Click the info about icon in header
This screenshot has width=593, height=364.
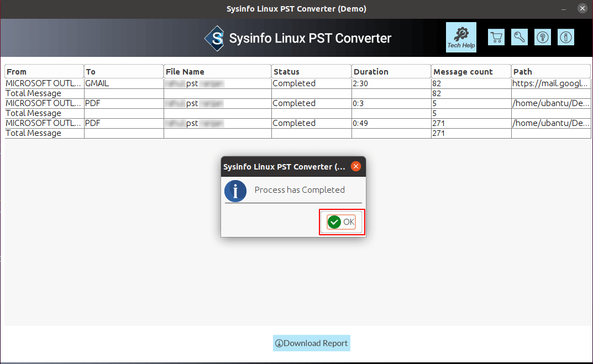(566, 37)
